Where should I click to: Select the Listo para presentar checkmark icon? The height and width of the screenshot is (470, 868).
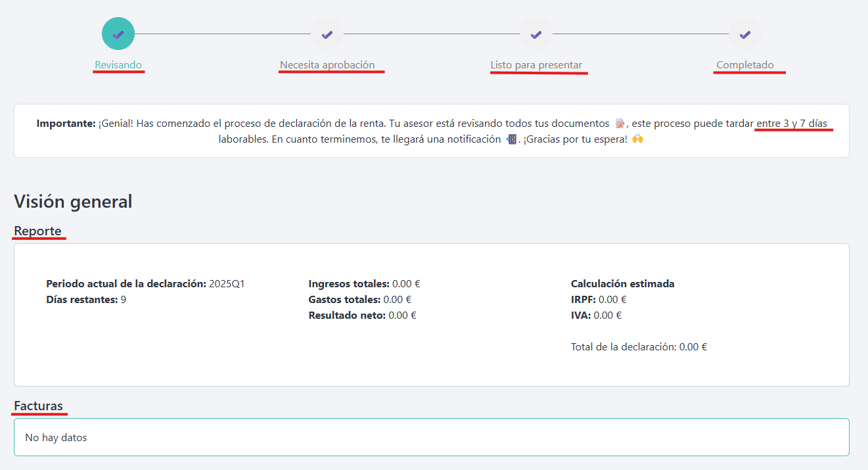coord(536,34)
